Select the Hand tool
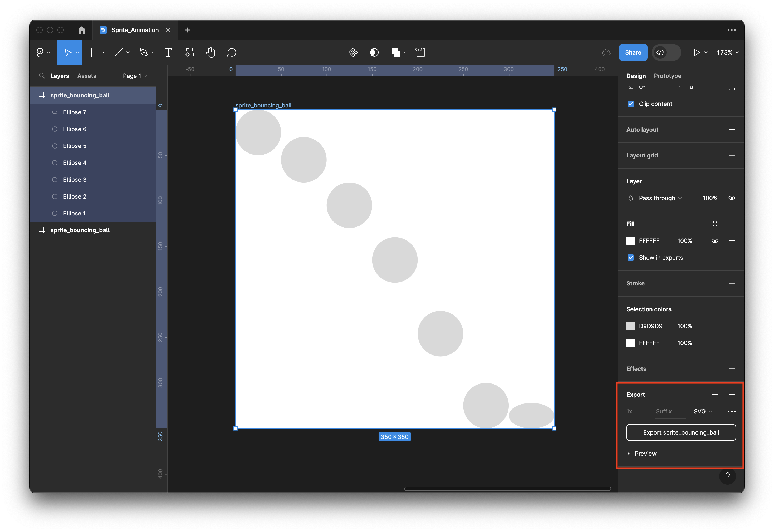Screen dimensions: 774x532 pos(210,52)
